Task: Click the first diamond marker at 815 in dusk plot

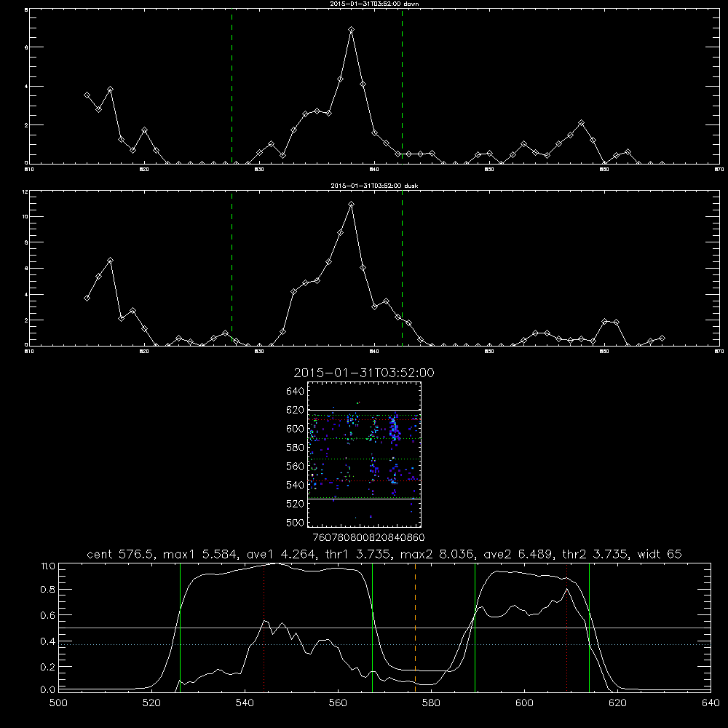Action: click(x=87, y=298)
